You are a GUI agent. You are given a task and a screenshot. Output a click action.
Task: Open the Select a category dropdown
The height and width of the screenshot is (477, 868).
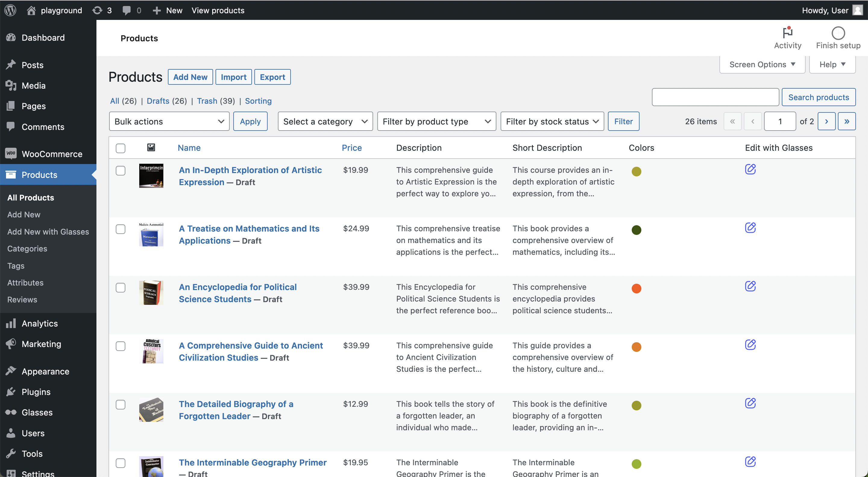tap(325, 121)
